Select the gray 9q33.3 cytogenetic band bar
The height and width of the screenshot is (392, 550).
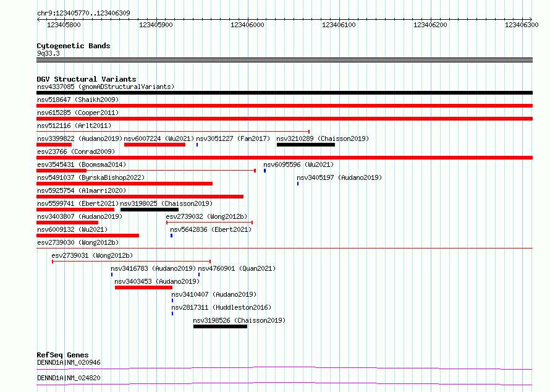(x=284, y=60)
